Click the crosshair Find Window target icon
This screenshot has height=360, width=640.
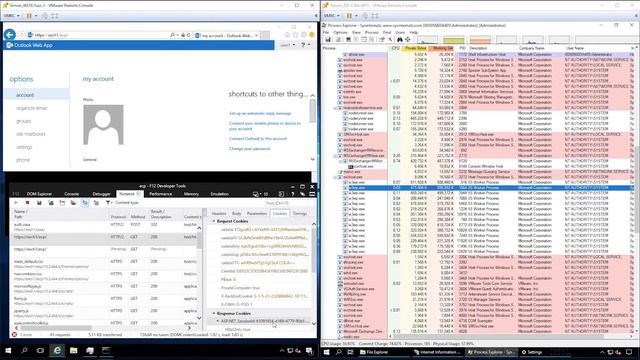click(407, 39)
